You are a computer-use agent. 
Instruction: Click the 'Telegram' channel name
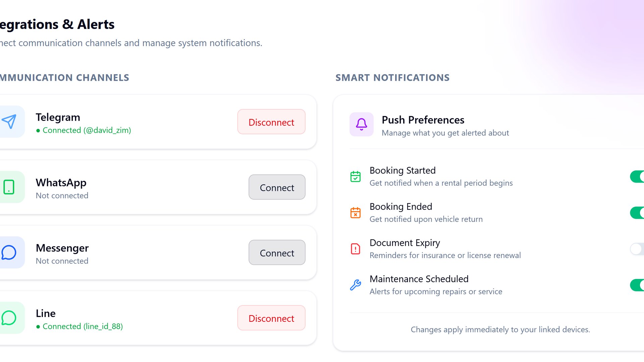click(58, 117)
